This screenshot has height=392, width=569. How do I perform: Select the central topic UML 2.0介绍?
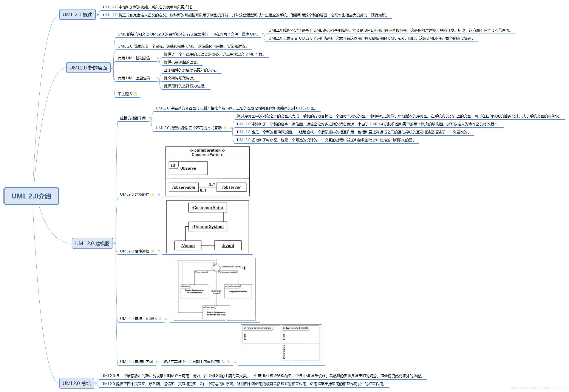pos(31,196)
